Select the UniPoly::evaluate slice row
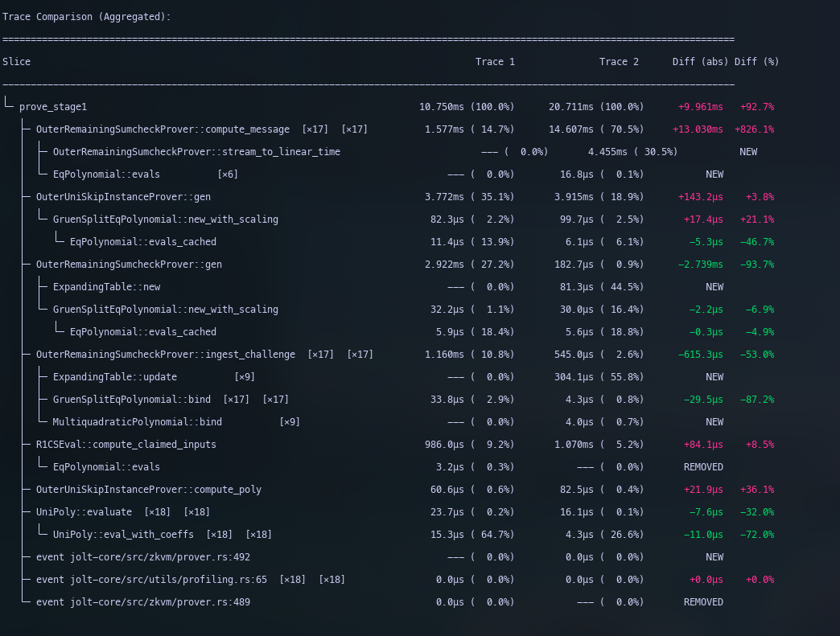This screenshot has height=636, width=840. [87, 512]
